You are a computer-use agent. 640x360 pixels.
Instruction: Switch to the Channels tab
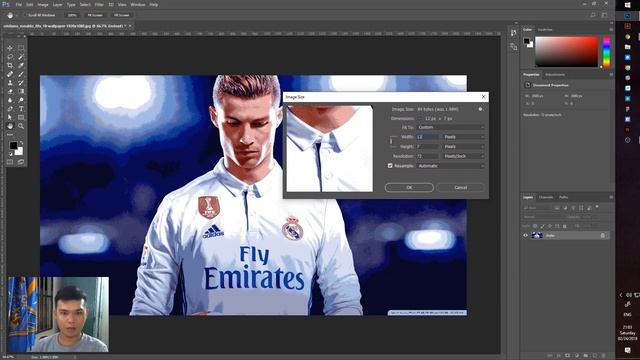coord(546,197)
